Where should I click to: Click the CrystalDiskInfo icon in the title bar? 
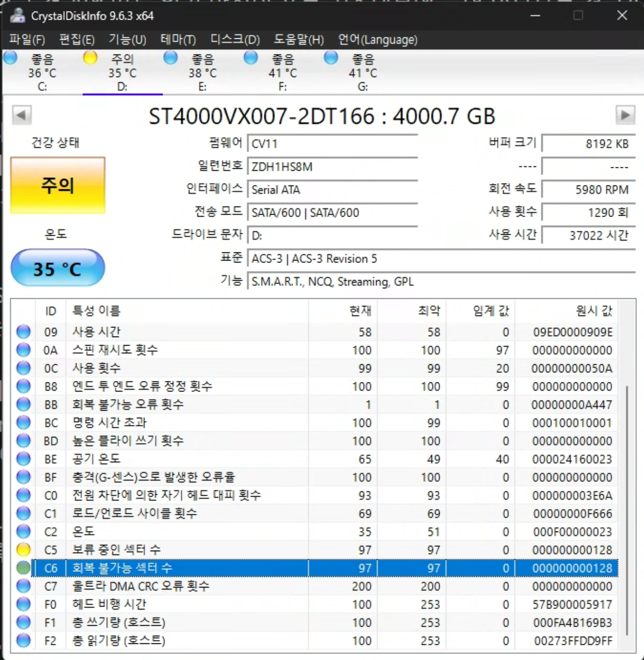(x=18, y=16)
